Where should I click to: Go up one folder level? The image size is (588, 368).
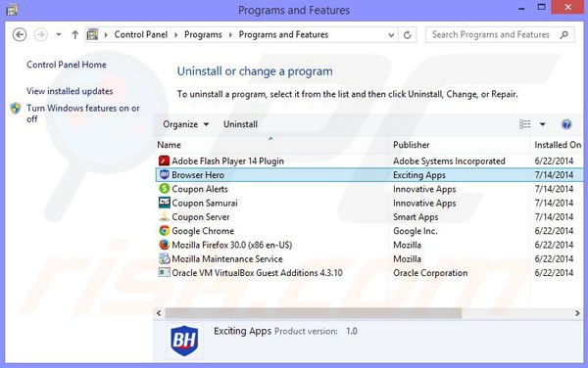(75, 35)
